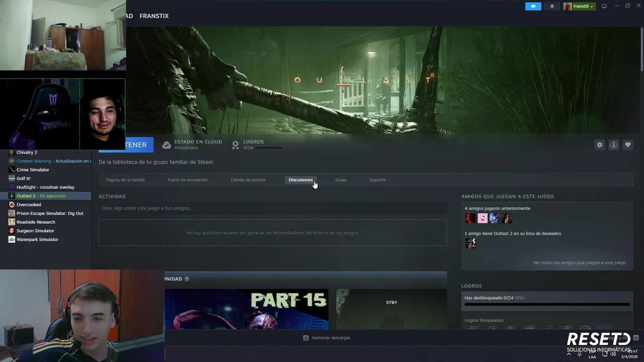Open friends and chat icon
Screen dimensions: 644x362
pos(636,338)
